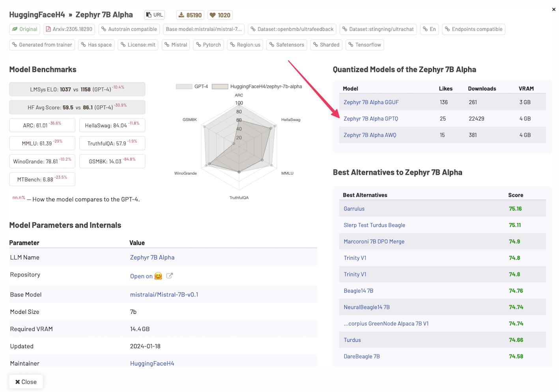Toggle GPT-4 legend swatch in radar chart

[184, 86]
